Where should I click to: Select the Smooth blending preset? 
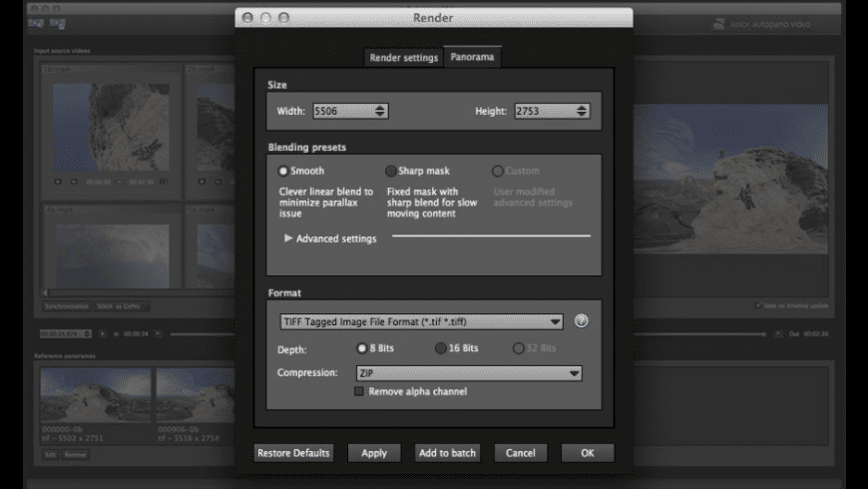click(x=283, y=171)
